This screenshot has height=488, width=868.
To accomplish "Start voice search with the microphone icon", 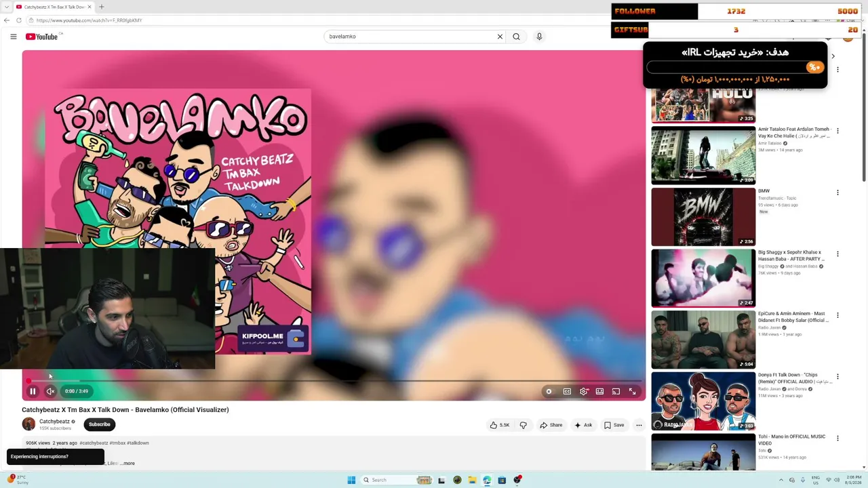I will [539, 37].
